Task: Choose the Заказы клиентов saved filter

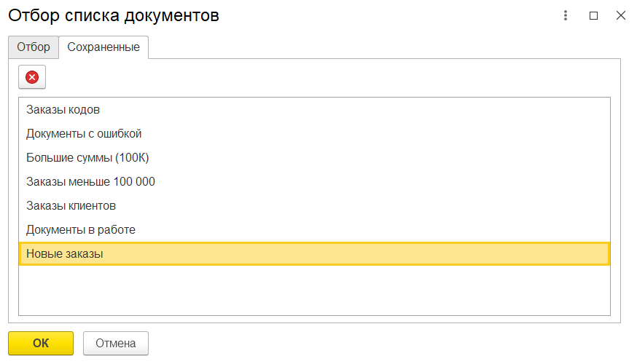Action: click(x=314, y=206)
